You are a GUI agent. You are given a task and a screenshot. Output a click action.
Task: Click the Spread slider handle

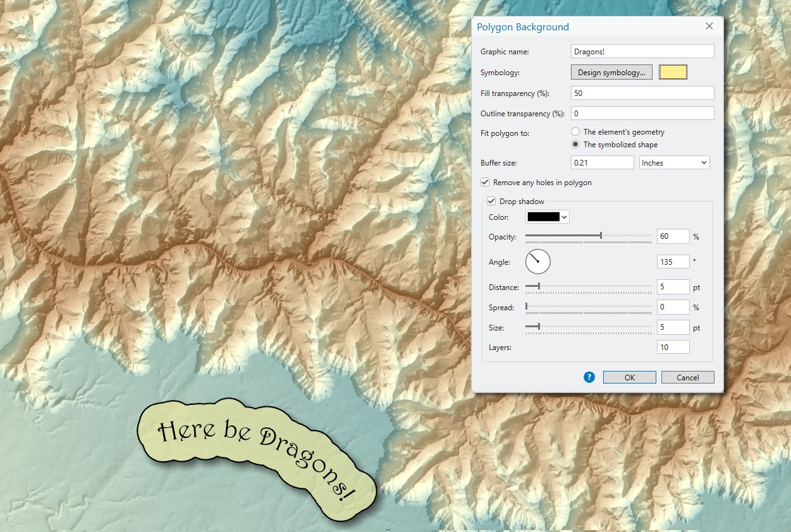[526, 306]
